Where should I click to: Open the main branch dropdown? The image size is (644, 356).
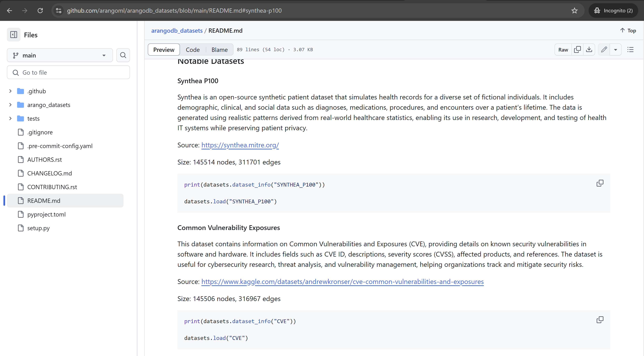pos(60,55)
